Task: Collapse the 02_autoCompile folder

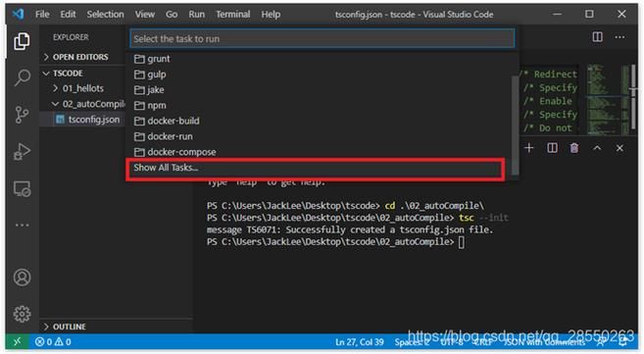Action: [x=88, y=104]
